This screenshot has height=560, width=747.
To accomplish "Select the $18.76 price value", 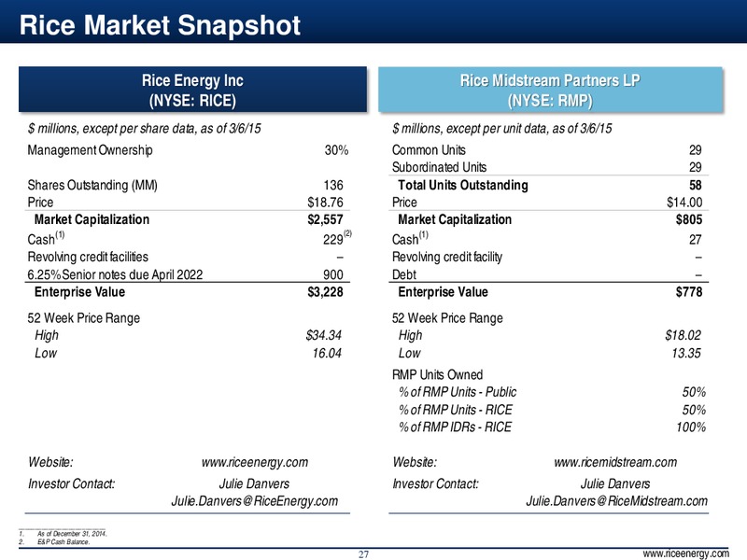I will pyautogui.click(x=325, y=203).
